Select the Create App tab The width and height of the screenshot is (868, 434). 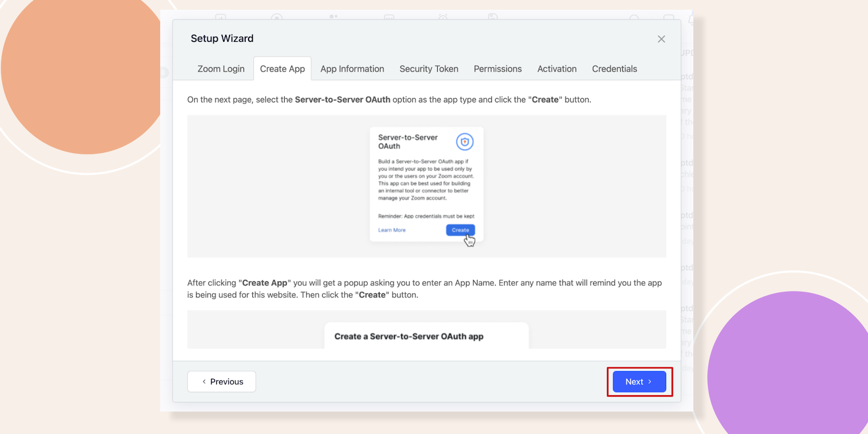tap(282, 69)
